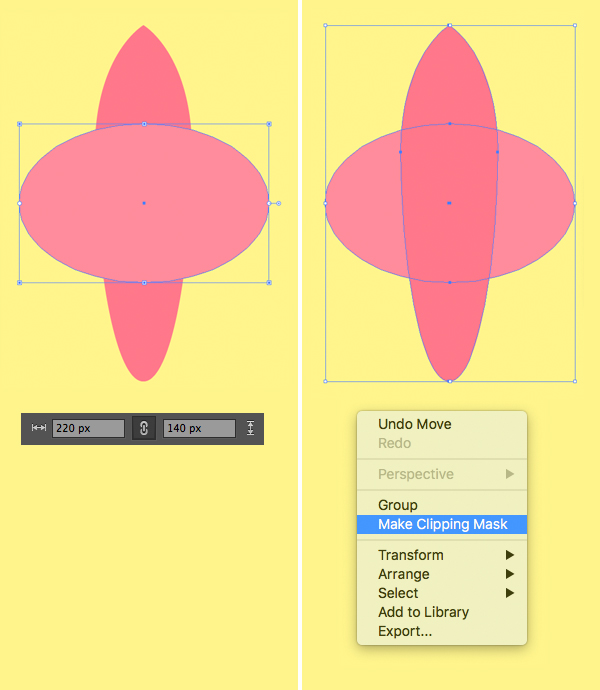Click the right anchor point of the right ellipse
The image size is (600, 690).
[x=574, y=203]
